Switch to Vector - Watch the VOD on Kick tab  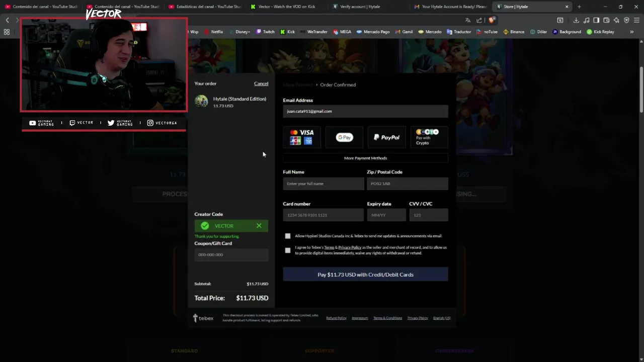point(286,7)
